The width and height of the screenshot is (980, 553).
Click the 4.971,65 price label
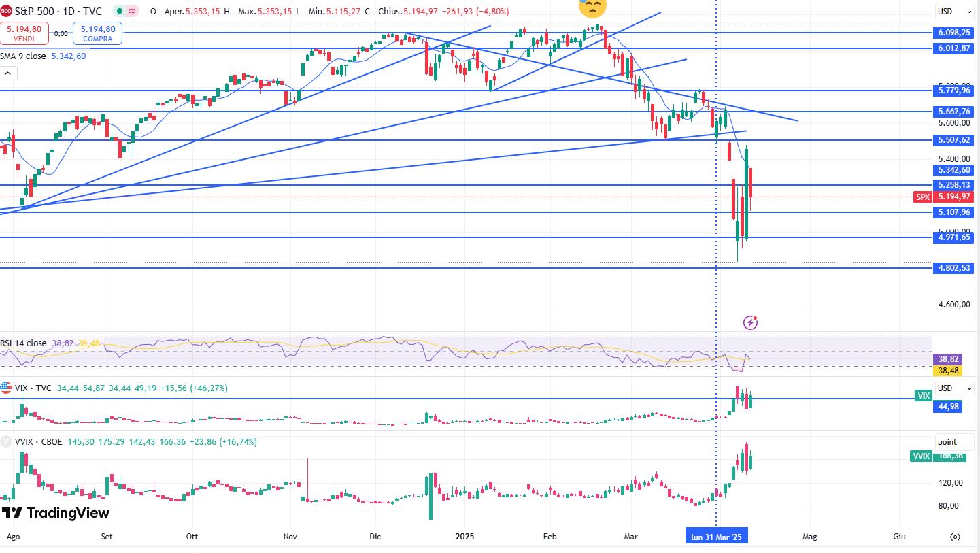954,237
